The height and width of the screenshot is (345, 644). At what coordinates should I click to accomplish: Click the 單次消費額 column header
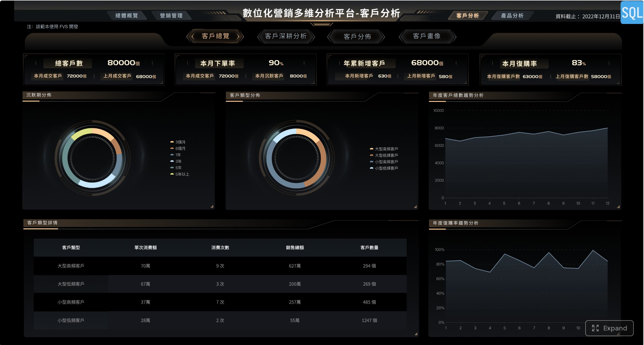[x=145, y=247]
